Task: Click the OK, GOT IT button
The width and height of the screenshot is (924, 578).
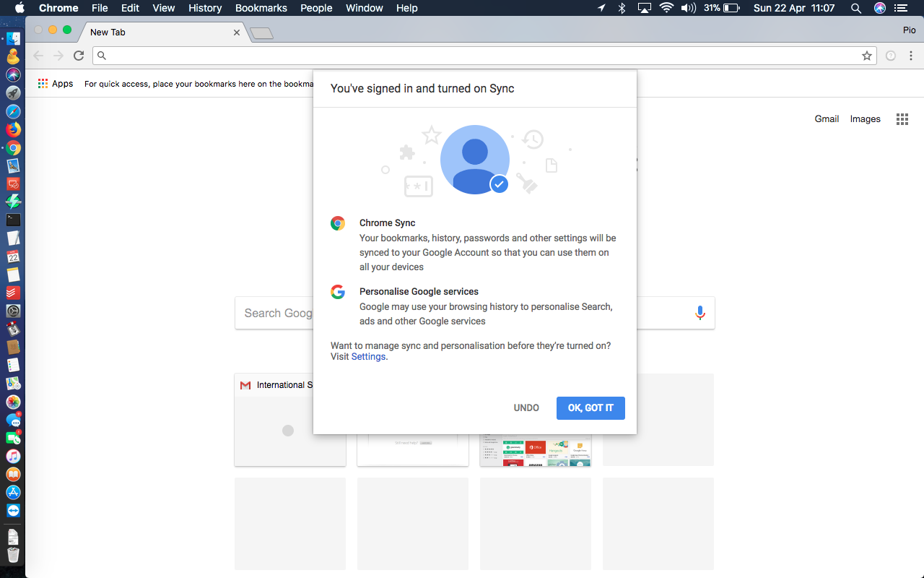Action: pos(590,408)
